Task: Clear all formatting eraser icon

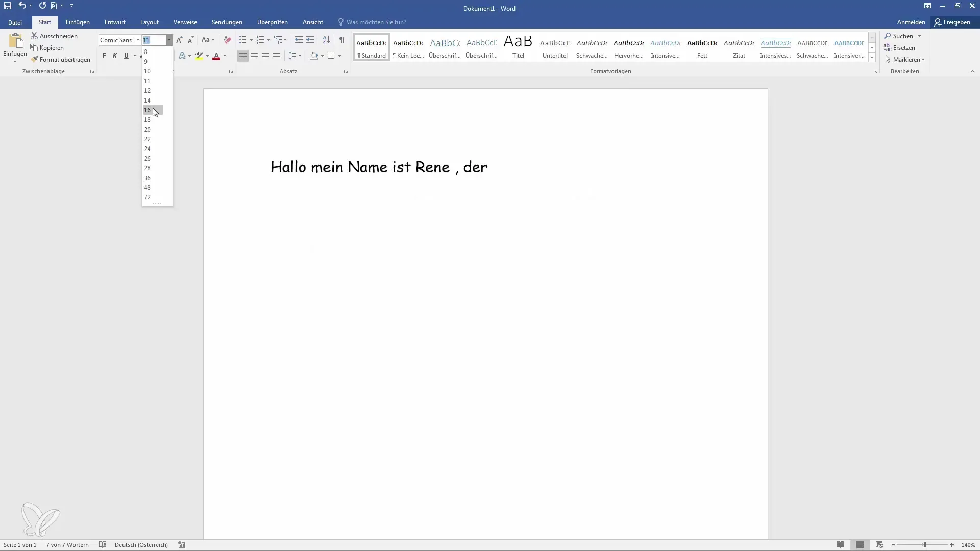Action: pos(227,40)
